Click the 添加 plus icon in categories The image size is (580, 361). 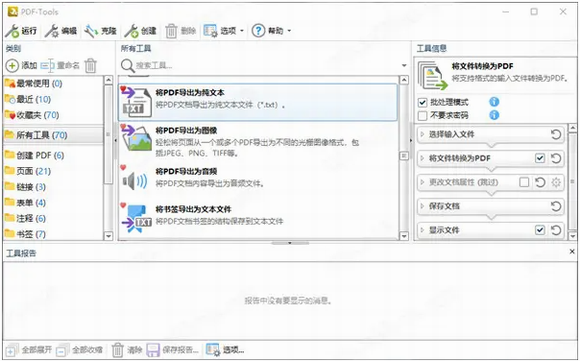[x=12, y=66]
